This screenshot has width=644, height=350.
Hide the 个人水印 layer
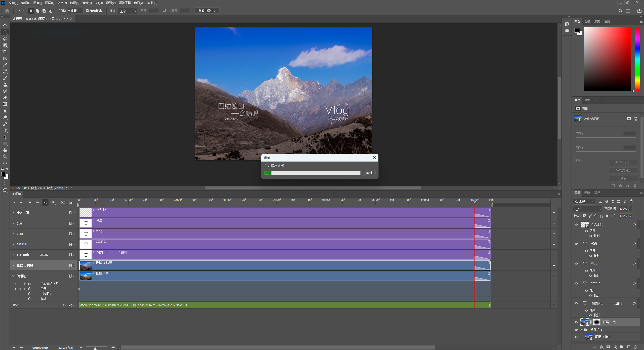(576, 224)
